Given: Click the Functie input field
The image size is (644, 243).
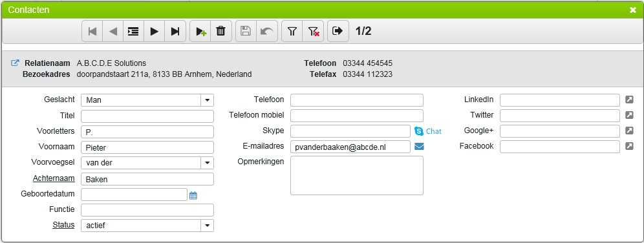Looking at the screenshot, I should (147, 210).
